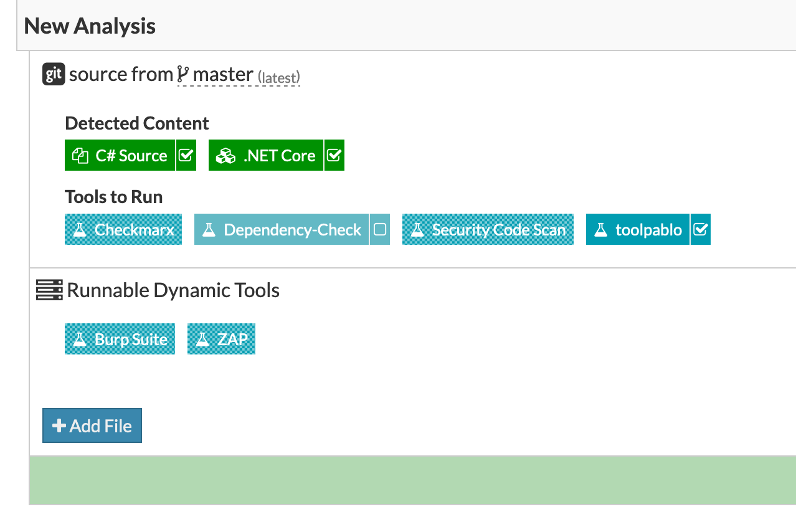The width and height of the screenshot is (796, 532).
Task: Click the plus icon inside Add File
Action: point(59,425)
